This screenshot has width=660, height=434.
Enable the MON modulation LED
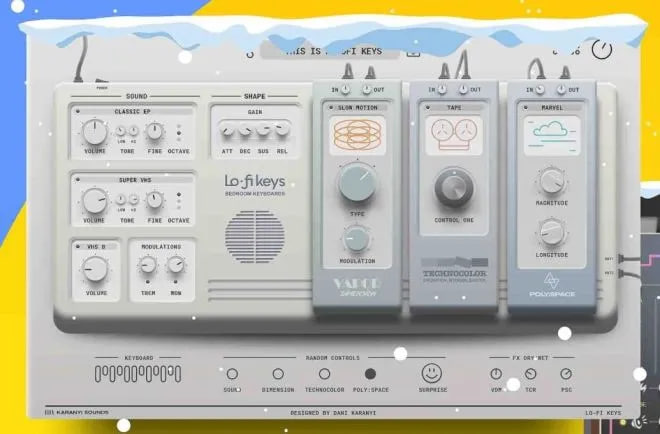tap(176, 282)
